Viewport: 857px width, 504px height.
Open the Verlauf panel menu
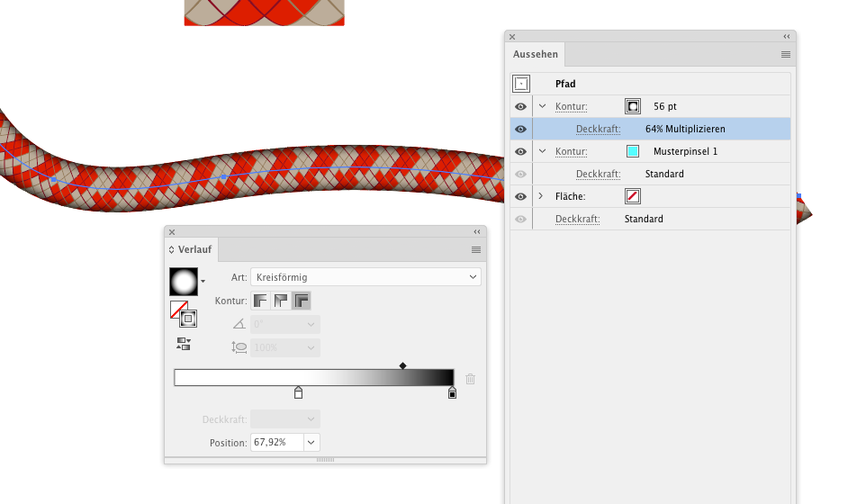(x=476, y=250)
